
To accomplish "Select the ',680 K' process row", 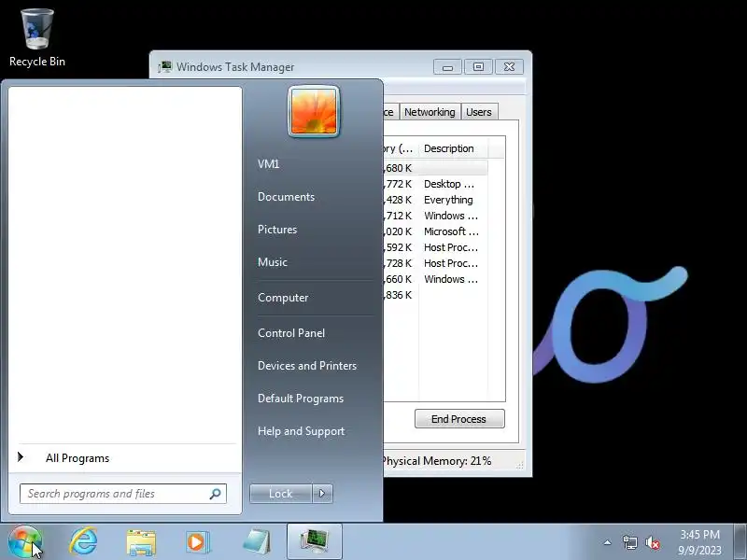I will (x=435, y=168).
